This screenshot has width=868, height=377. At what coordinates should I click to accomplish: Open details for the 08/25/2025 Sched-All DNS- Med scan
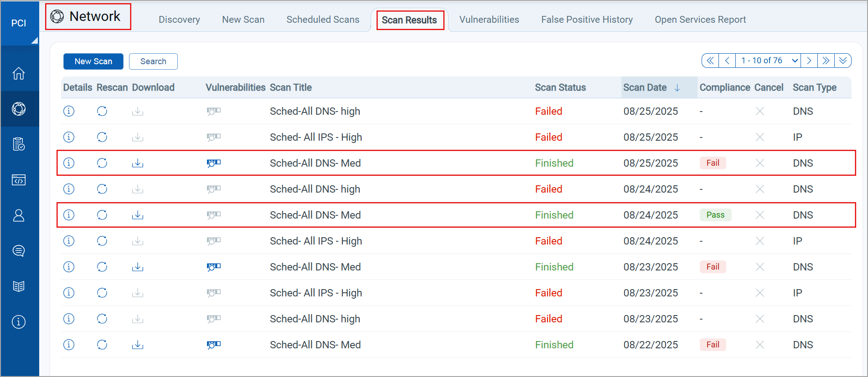tap(69, 163)
